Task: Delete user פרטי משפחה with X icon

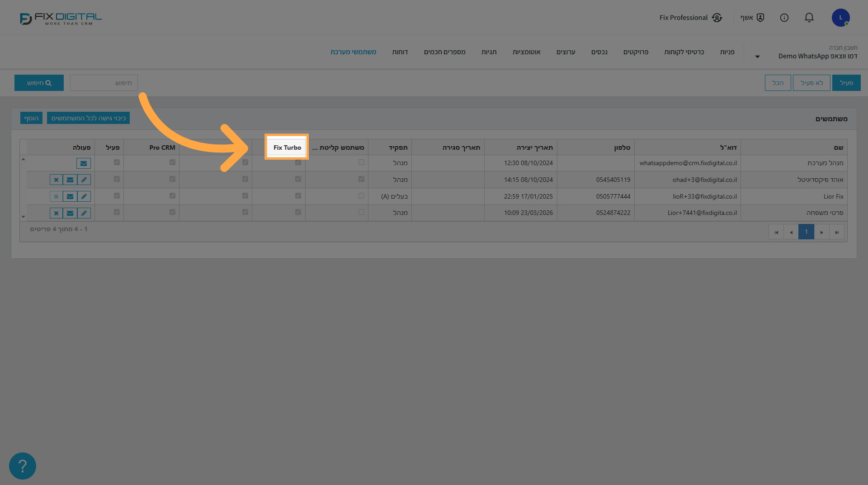Action: (56, 213)
